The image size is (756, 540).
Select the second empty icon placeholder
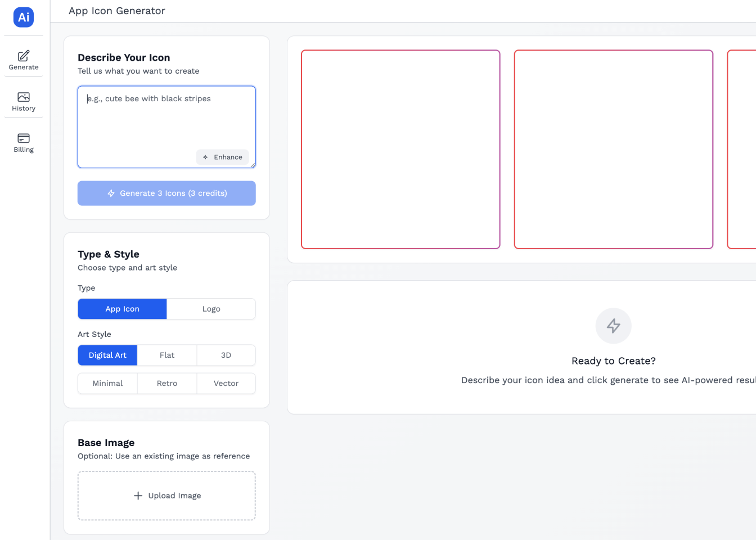[x=614, y=149]
